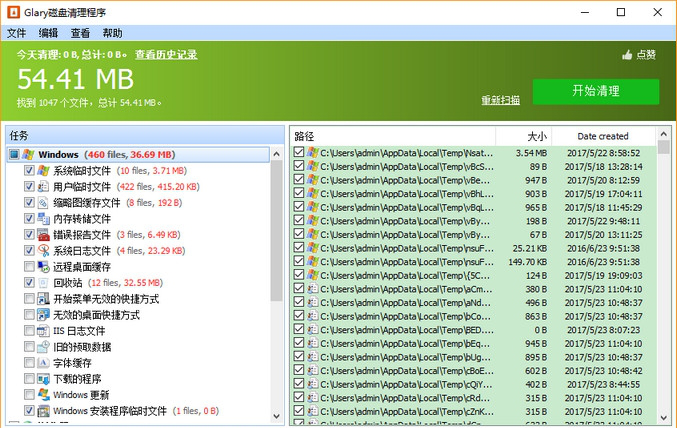Viewport: 677px width, 445px height.
Task: Click the 字体缓存 icon
Action: pyautogui.click(x=43, y=363)
